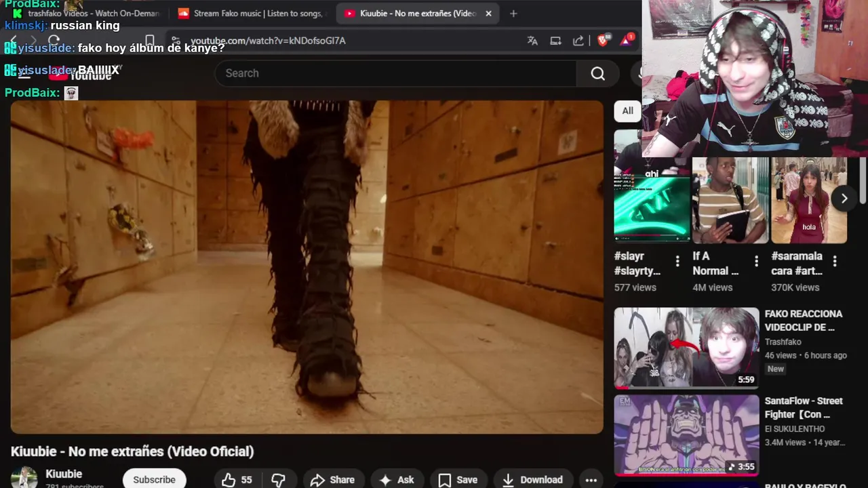Open the Brave Shields lion icon
This screenshot has height=488, width=868.
point(603,40)
